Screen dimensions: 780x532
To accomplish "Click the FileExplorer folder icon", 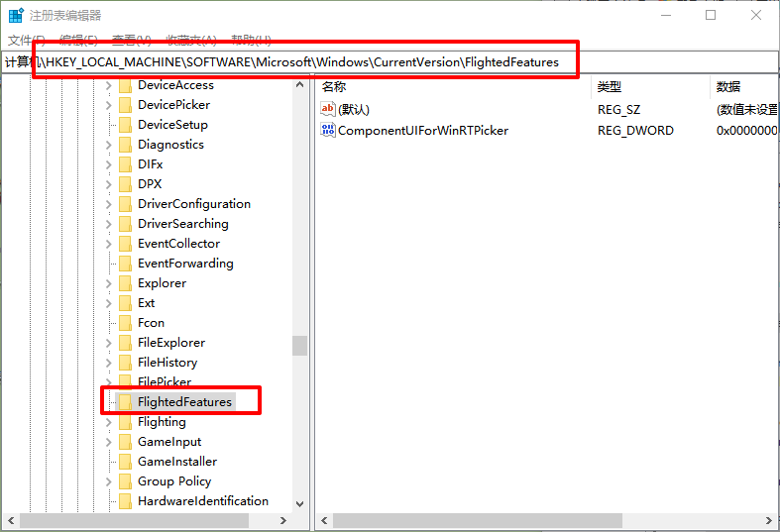I will (125, 343).
